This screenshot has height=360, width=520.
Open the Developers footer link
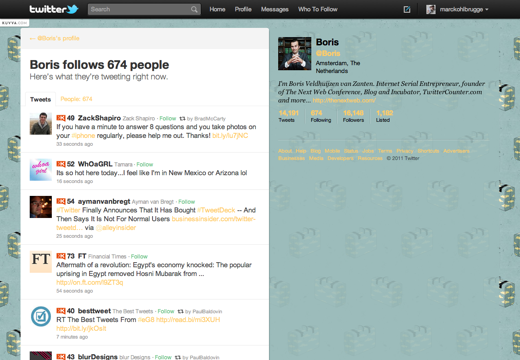pyautogui.click(x=340, y=158)
